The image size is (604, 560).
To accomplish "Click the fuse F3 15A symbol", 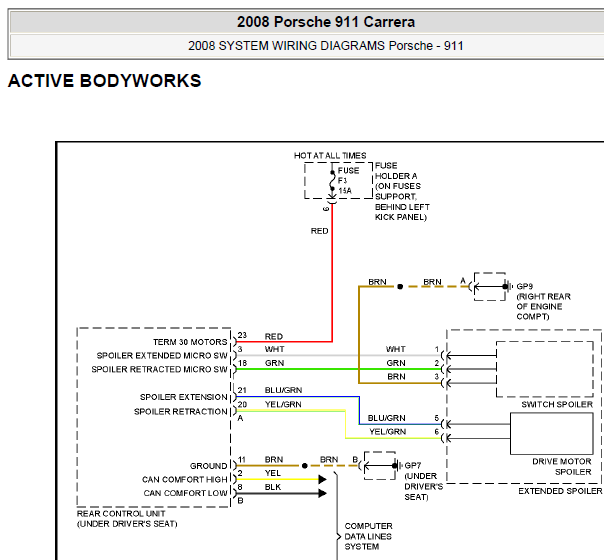I will coord(332,181).
